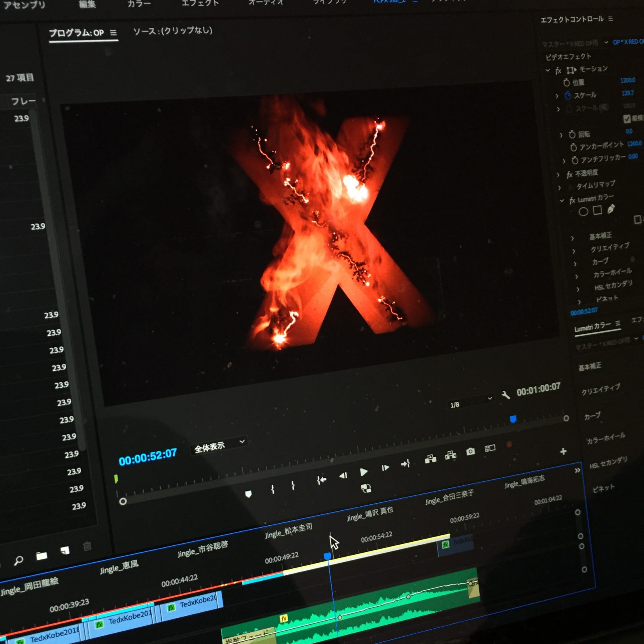644x644 pixels.
Task: Collapse the モーション effect group
Action: click(548, 70)
